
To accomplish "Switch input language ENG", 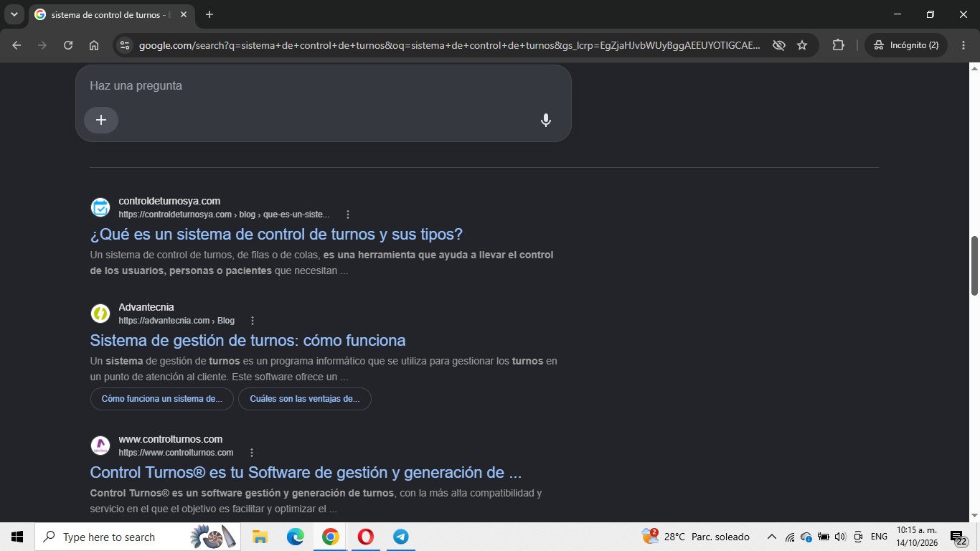I will [879, 537].
